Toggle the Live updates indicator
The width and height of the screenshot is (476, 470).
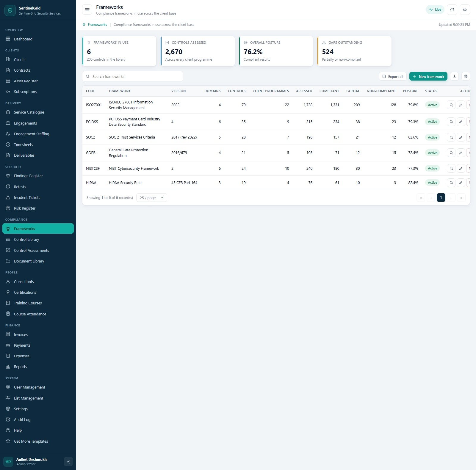(x=435, y=10)
